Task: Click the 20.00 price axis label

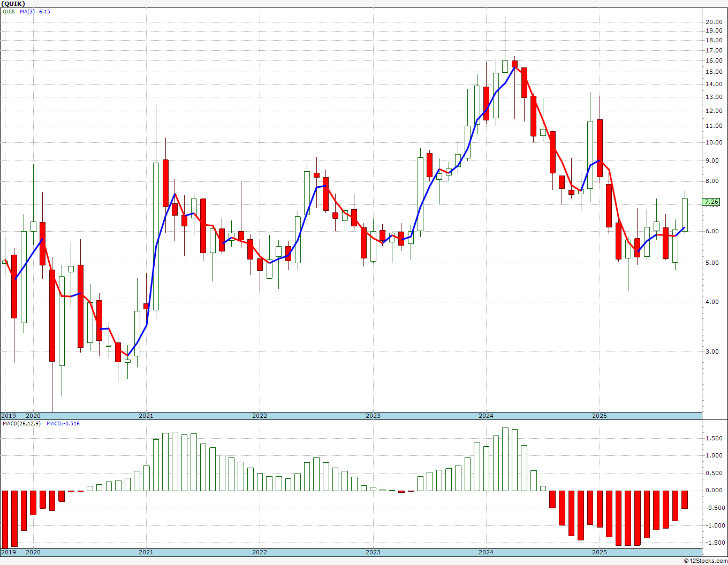Action: pyautogui.click(x=714, y=22)
